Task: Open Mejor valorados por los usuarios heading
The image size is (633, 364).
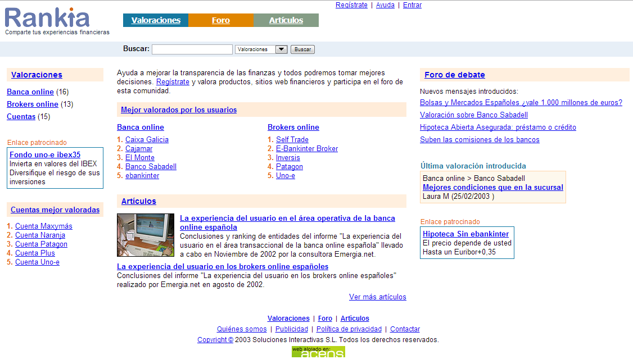Action: tap(179, 110)
